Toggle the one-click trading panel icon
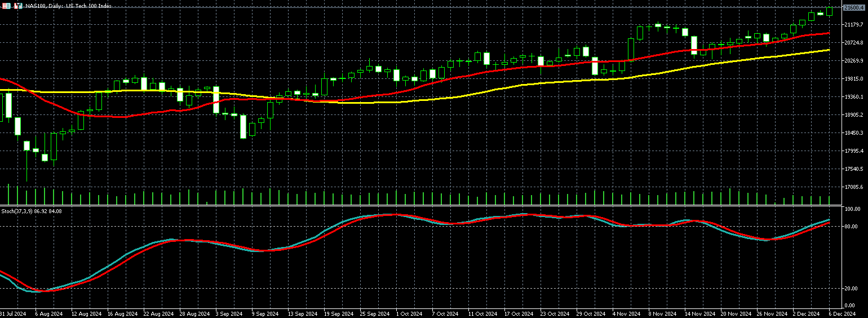Image resolution: width=868 pixels, height=318 pixels. [x=18, y=6]
